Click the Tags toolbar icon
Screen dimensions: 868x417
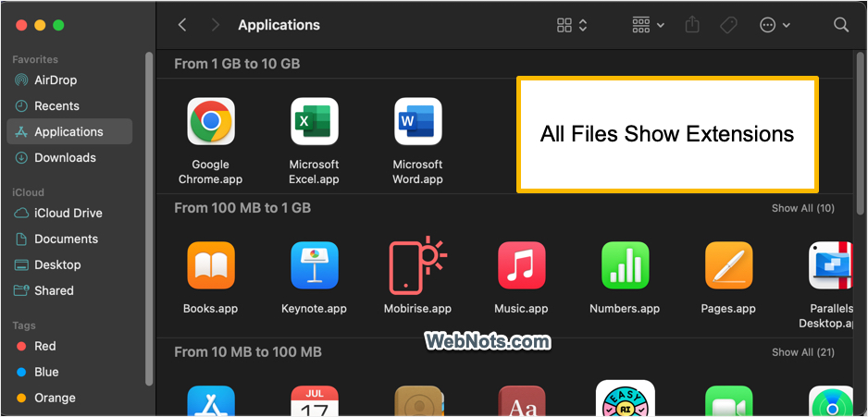(x=728, y=25)
